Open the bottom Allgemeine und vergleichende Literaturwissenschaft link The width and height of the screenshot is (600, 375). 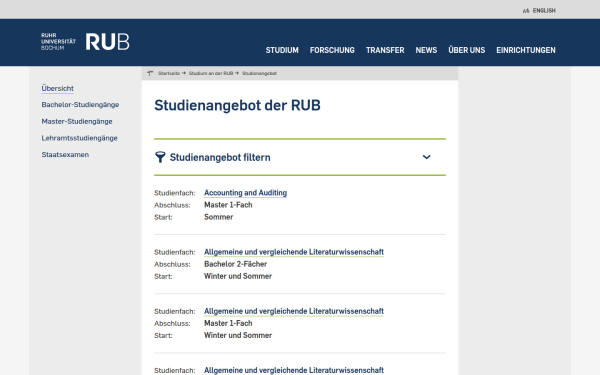click(x=294, y=370)
